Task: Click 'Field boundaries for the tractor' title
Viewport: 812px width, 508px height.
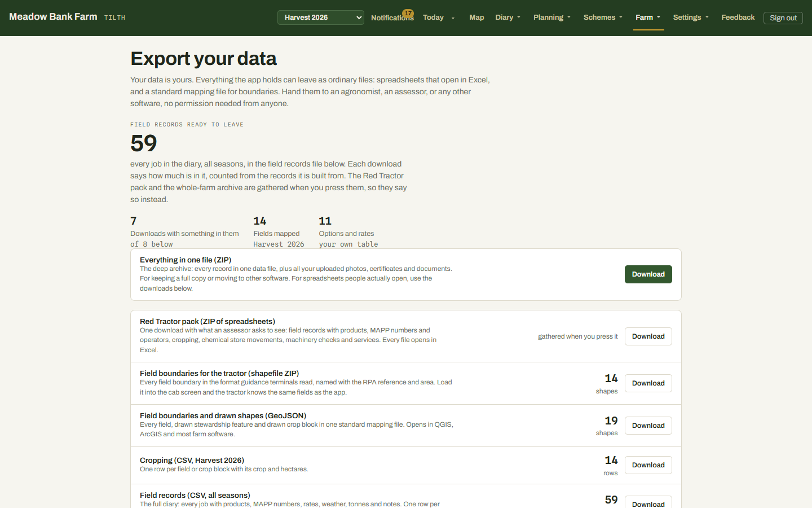Action: [219, 373]
